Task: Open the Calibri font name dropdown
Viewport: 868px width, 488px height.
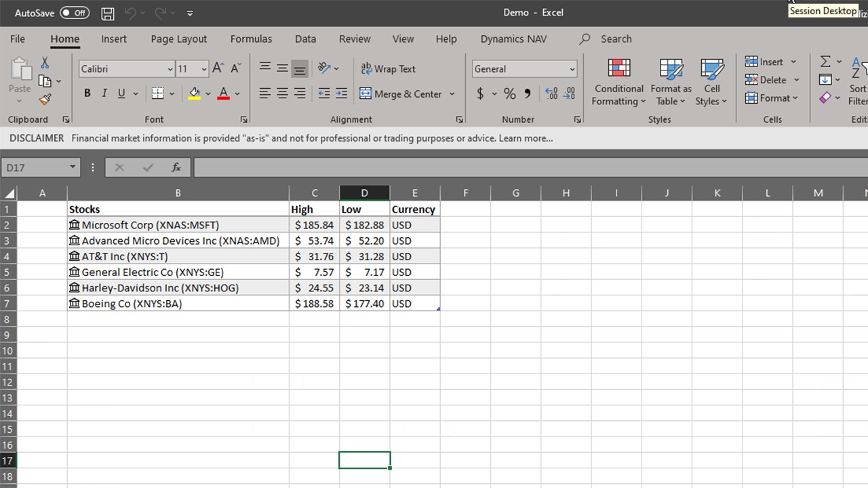Action: 170,69
